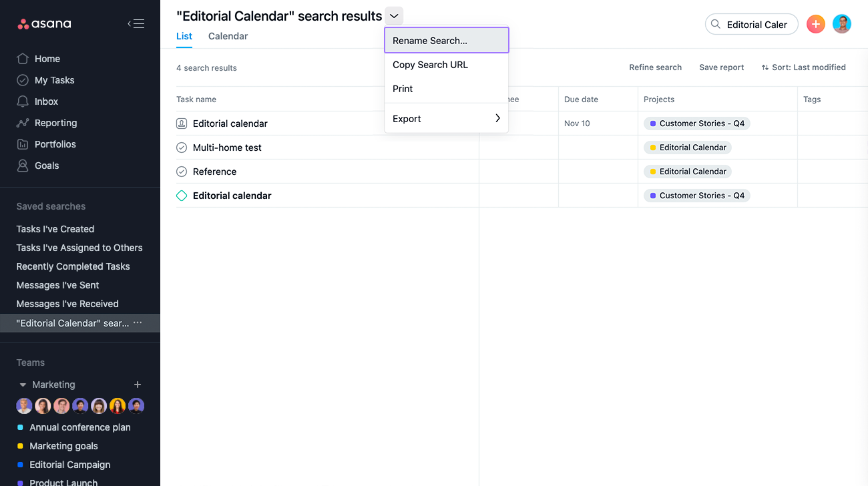
Task: Click the search magnifier icon
Action: pos(715,24)
